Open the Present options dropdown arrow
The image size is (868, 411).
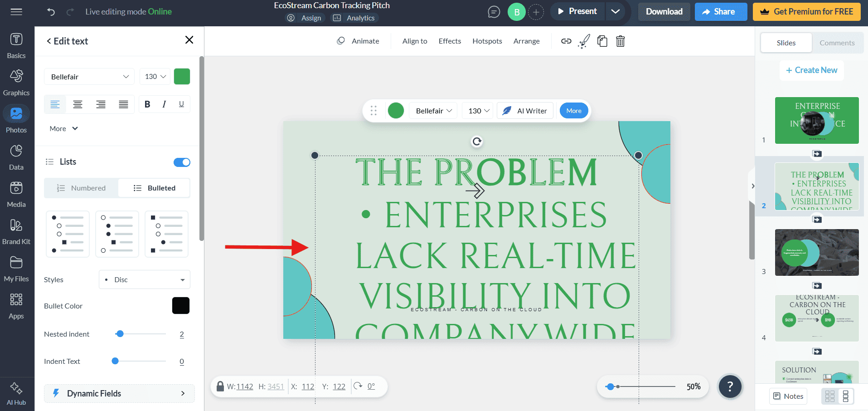point(615,11)
